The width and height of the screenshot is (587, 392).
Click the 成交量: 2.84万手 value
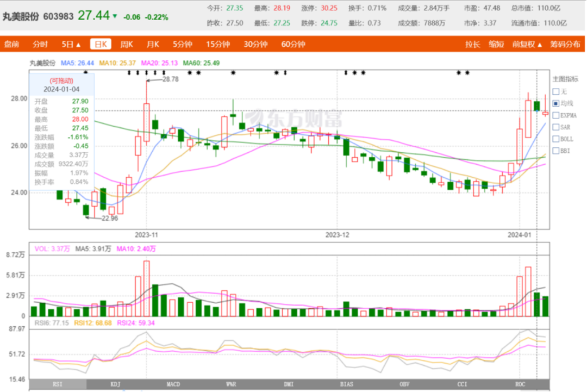(424, 8)
